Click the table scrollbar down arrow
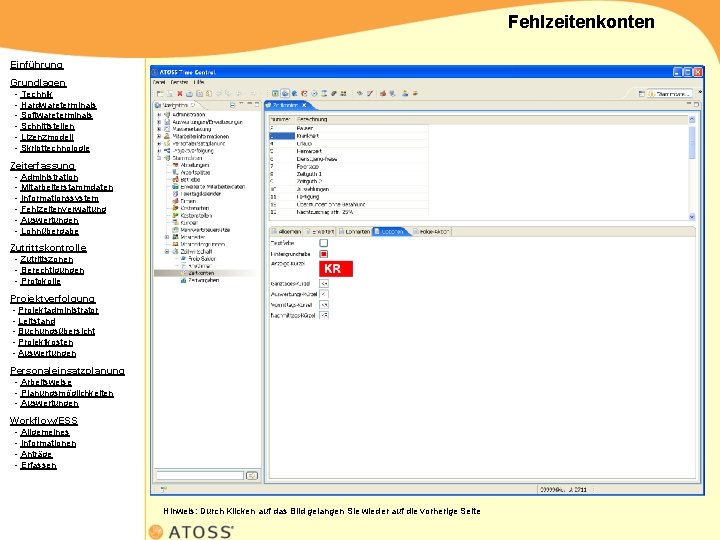This screenshot has height=540, width=720. (x=692, y=217)
